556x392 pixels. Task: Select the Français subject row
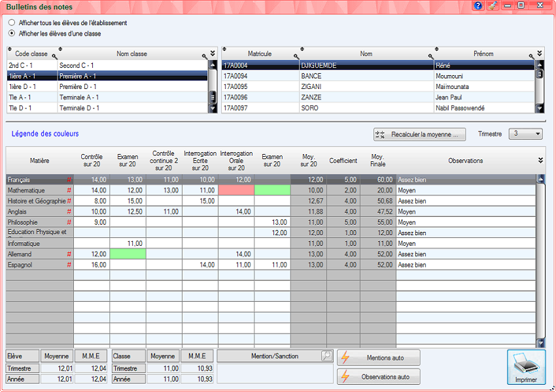pos(271,180)
